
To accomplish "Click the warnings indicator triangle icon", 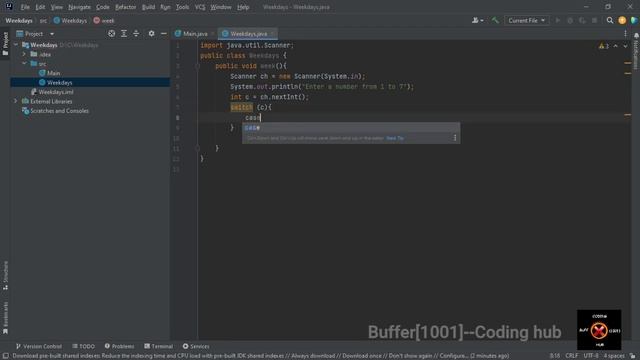I will pyautogui.click(x=603, y=46).
